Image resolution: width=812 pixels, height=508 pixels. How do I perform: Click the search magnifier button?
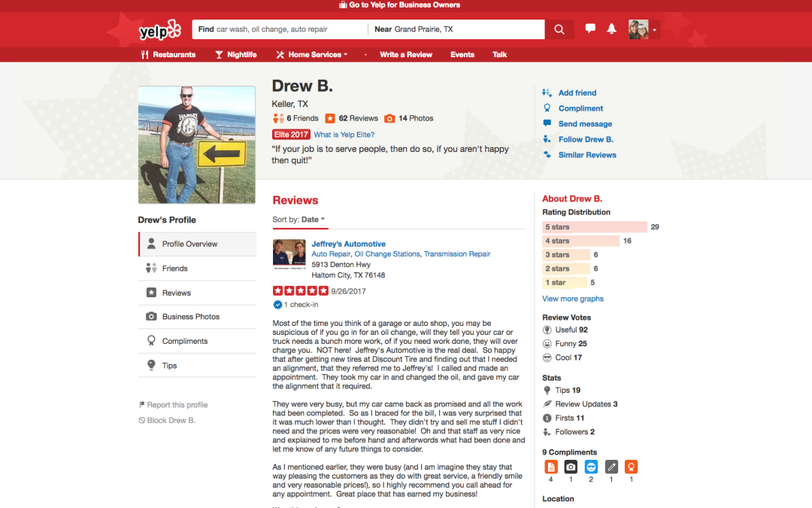(x=559, y=29)
